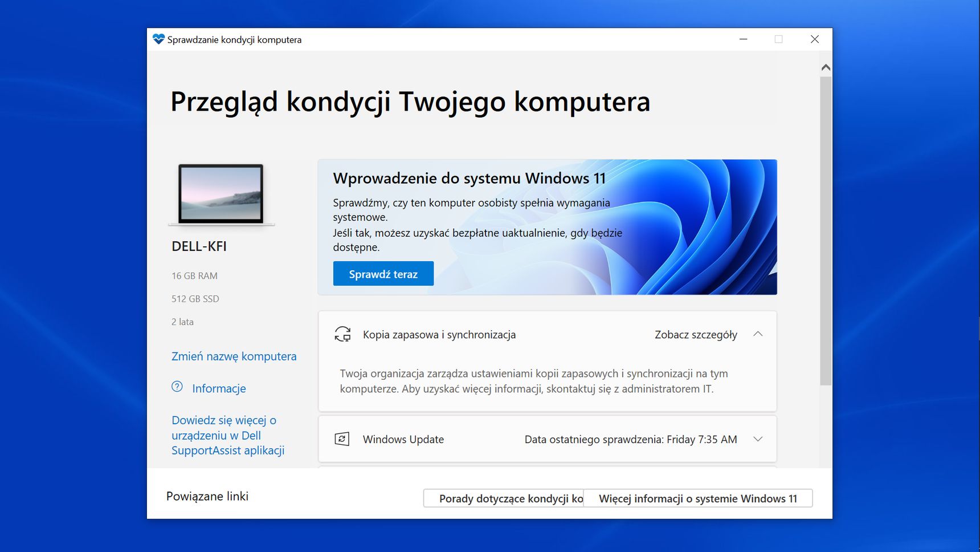The width and height of the screenshot is (980, 552).
Task: Click Więcej informacji o systemie Windows 11
Action: coord(698,498)
